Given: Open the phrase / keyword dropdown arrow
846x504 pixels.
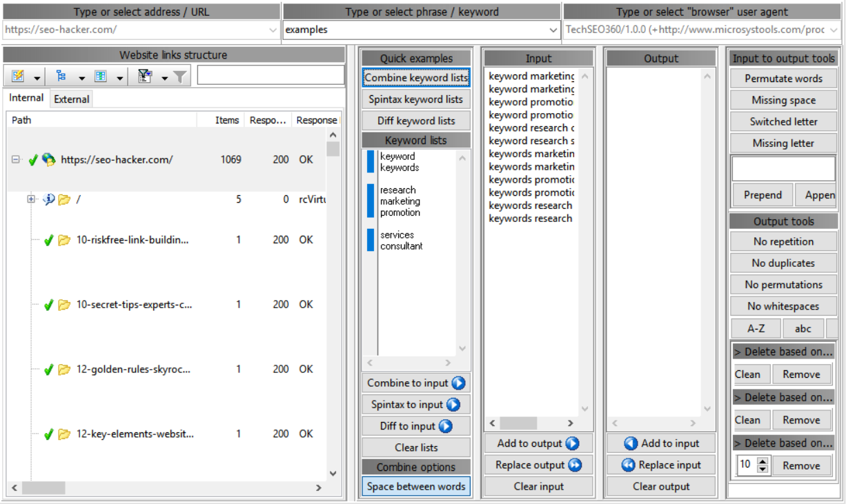Looking at the screenshot, I should [553, 30].
